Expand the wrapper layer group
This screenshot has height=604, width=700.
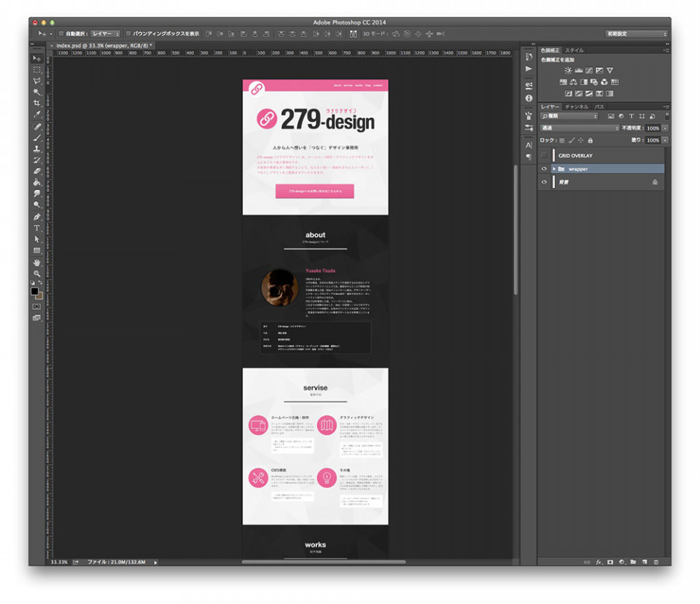pyautogui.click(x=554, y=169)
